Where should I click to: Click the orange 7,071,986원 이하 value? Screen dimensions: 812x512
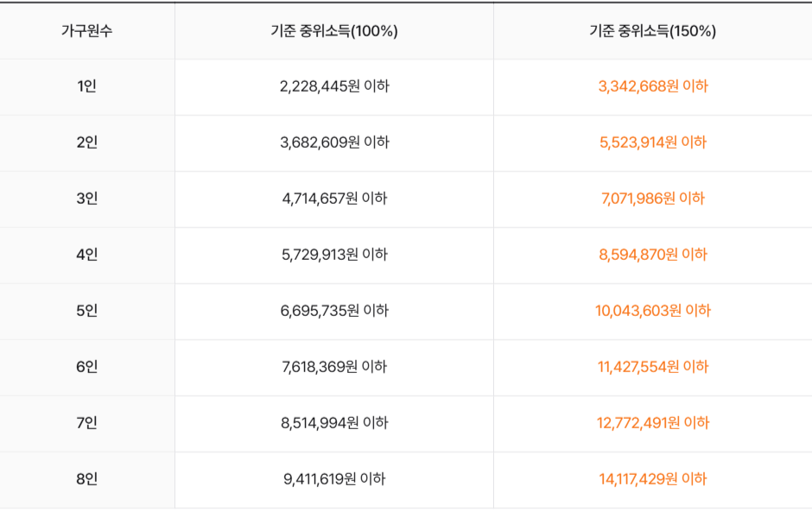coord(653,199)
